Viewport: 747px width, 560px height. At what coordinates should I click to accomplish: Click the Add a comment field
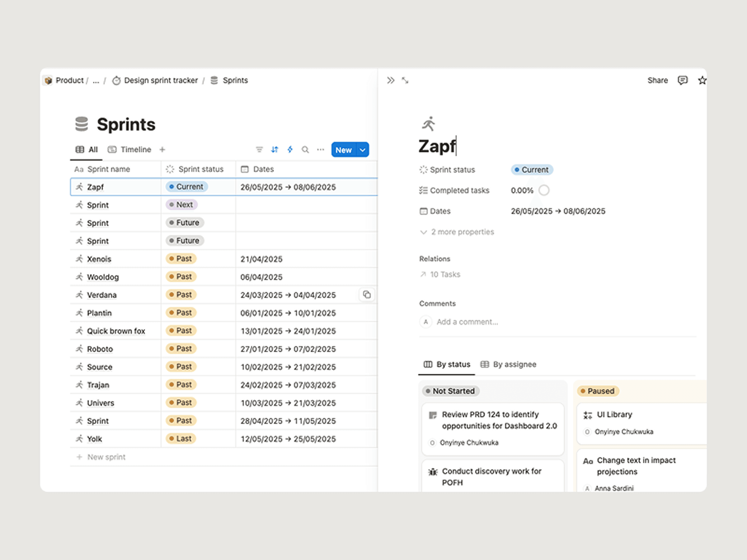pyautogui.click(x=467, y=322)
